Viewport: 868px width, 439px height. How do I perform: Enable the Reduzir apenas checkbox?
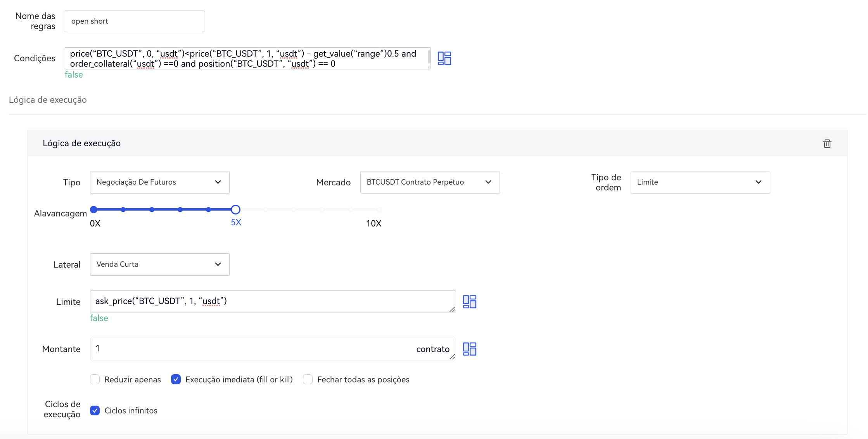[x=95, y=379]
